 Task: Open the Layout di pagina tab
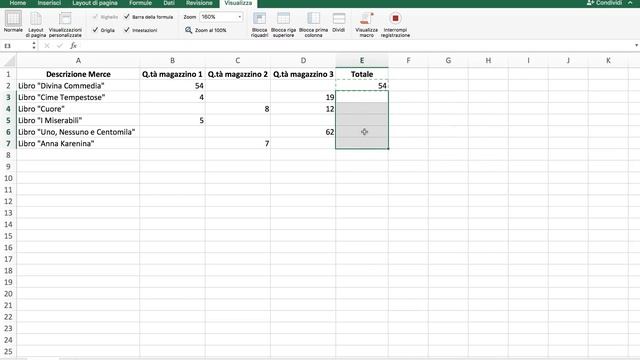(x=95, y=3)
